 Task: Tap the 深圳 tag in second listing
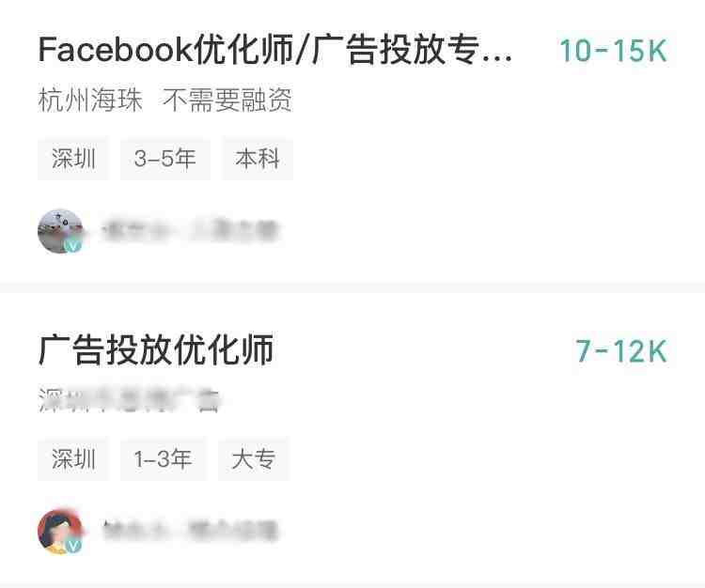pos(73,459)
